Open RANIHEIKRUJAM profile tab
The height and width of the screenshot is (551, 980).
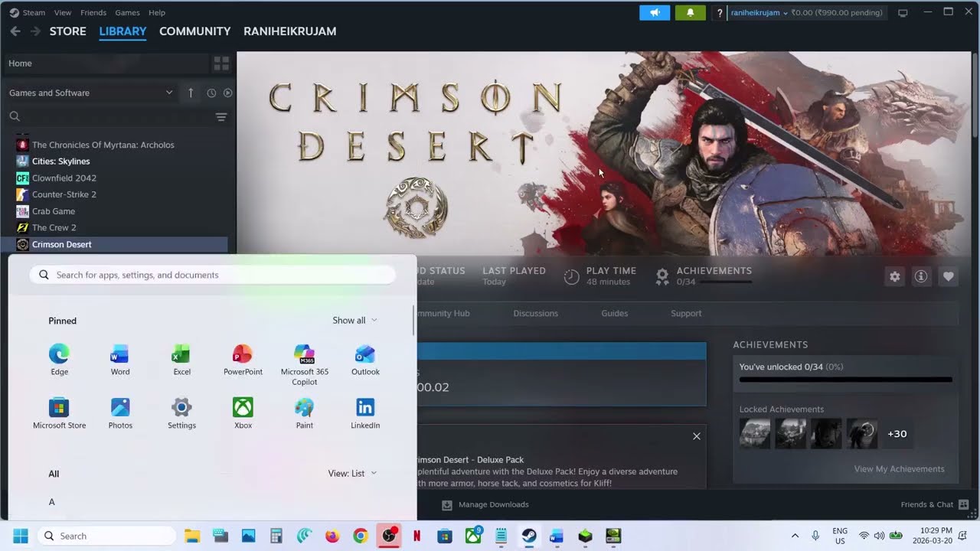pos(289,31)
